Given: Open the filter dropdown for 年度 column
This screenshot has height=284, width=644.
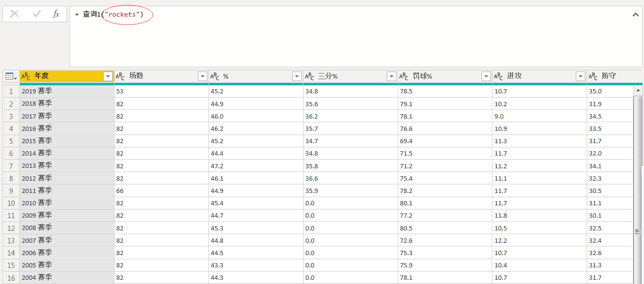Looking at the screenshot, I should 108,76.
